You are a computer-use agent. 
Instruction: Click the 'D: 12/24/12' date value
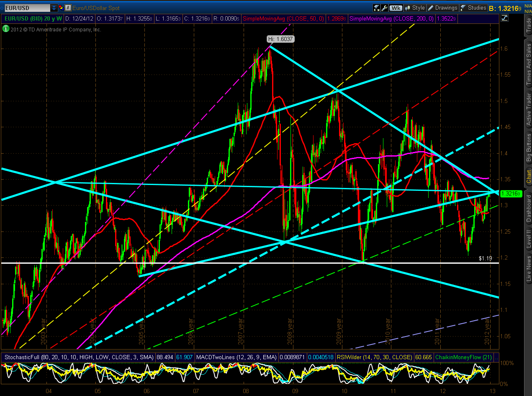(79, 18)
